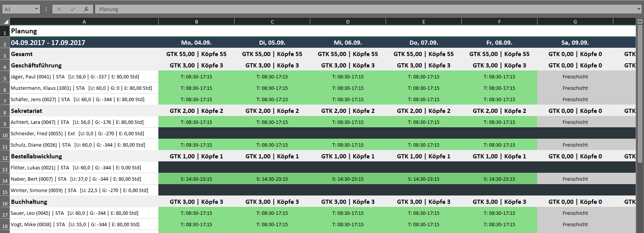This screenshot has height=233, width=644.
Task: Select the Naber, Bert (0007) employee cell
Action: tap(84, 179)
